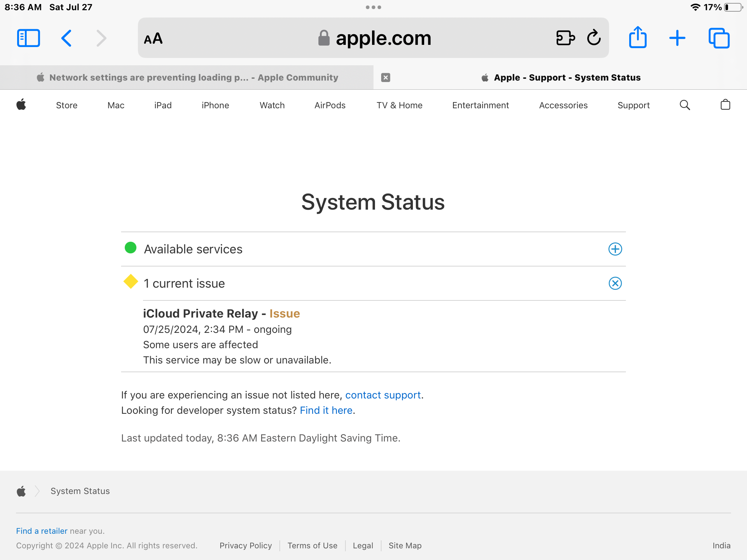
Task: Reload the current page
Action: [x=594, y=38]
